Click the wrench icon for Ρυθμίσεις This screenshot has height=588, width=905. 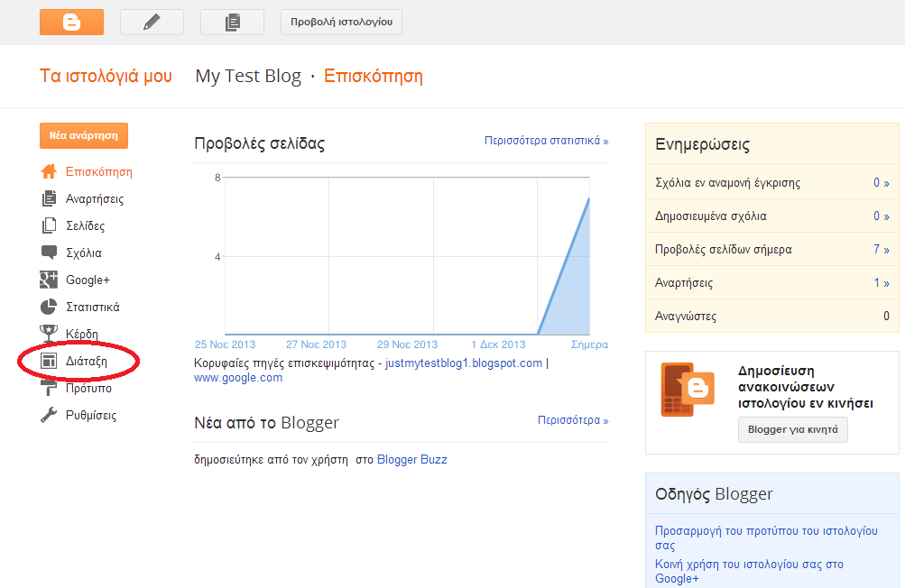(50, 416)
